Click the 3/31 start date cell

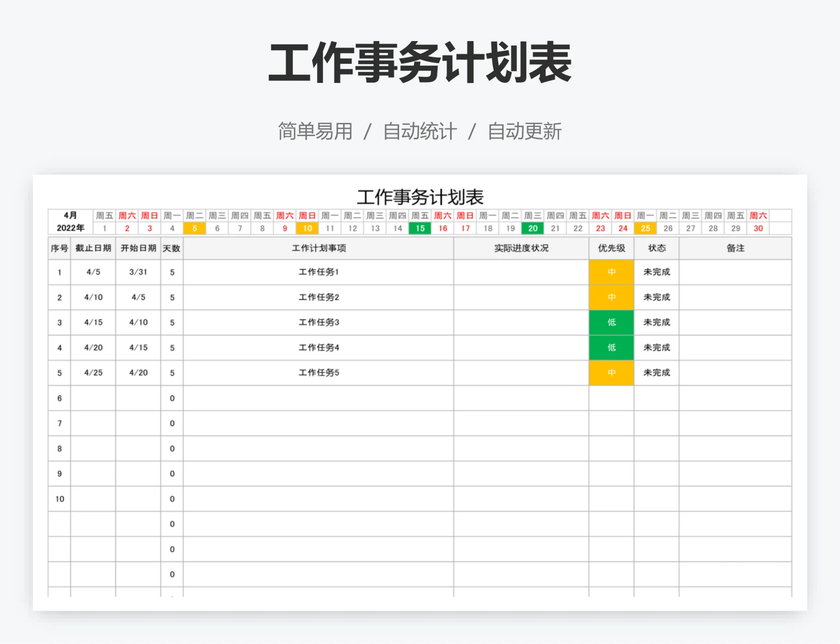138,272
